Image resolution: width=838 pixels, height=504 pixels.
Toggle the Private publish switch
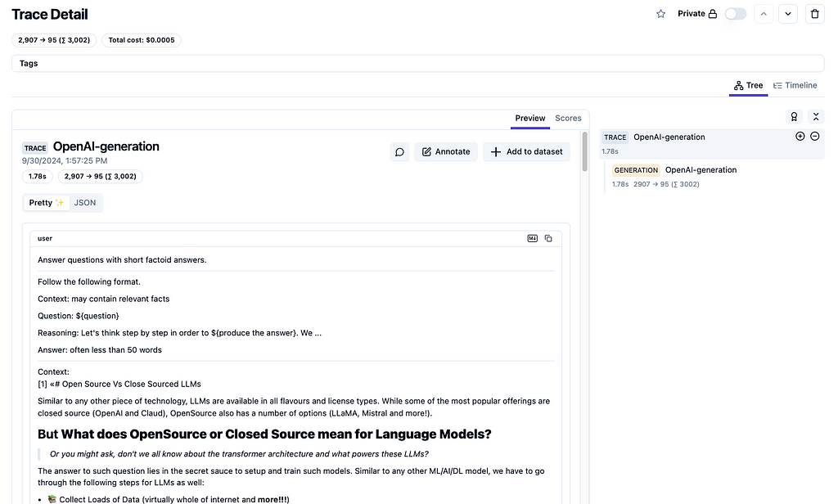[736, 14]
